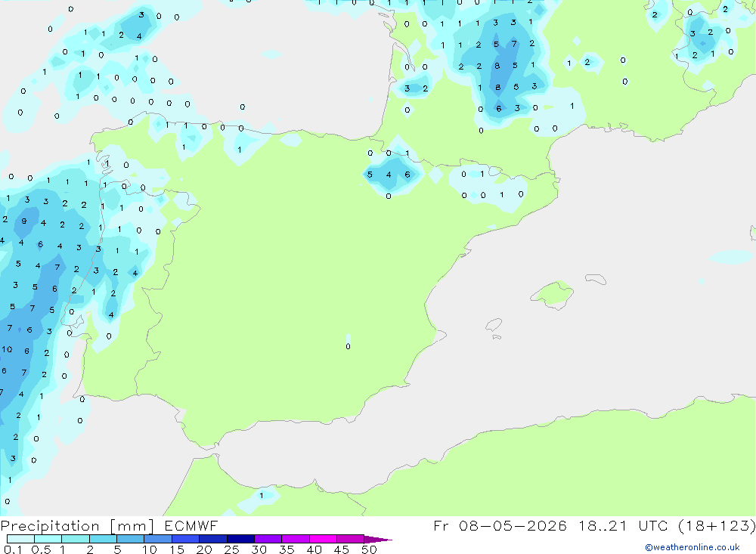Click the "(18+123)" forecast offset text
The height and width of the screenshot is (554, 756).
[717, 525]
